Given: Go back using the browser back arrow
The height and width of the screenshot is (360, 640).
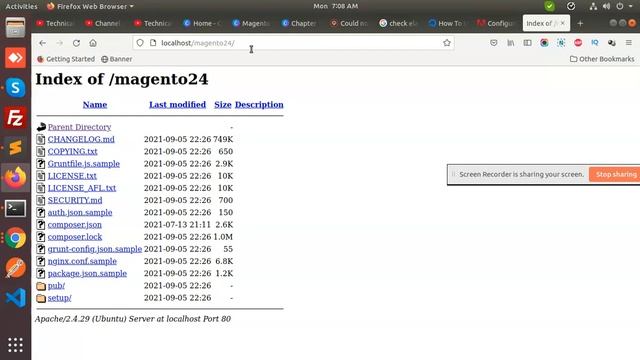Looking at the screenshot, I should coord(42,43).
